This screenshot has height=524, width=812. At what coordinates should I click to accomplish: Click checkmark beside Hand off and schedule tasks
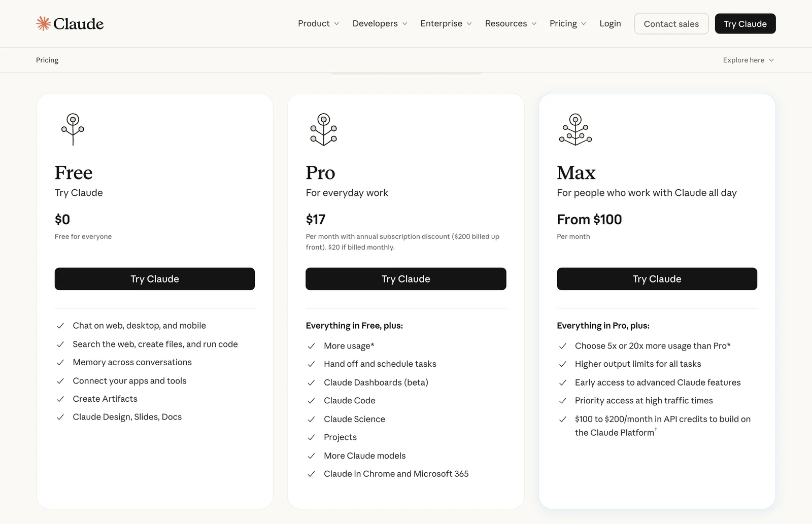(x=312, y=364)
